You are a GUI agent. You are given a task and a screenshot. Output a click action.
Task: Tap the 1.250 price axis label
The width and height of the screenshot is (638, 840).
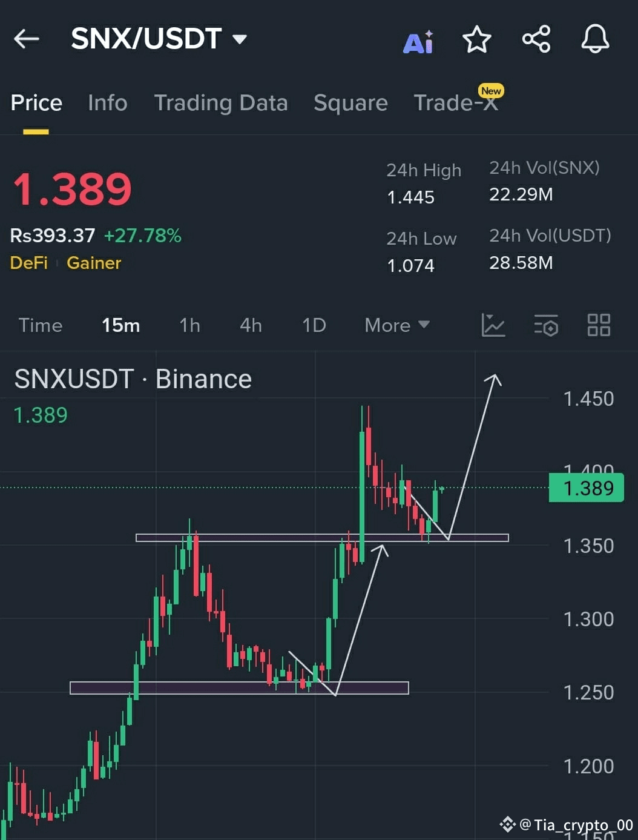coord(588,693)
